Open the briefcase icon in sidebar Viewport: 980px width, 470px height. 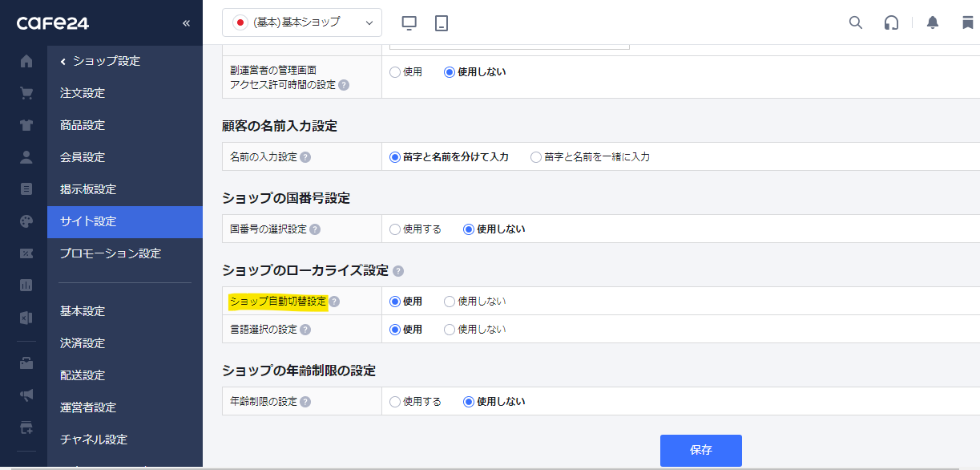click(x=26, y=363)
